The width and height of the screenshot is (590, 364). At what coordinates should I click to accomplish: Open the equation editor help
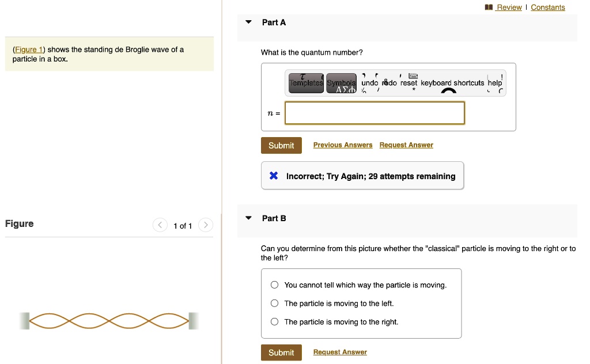tap(494, 83)
